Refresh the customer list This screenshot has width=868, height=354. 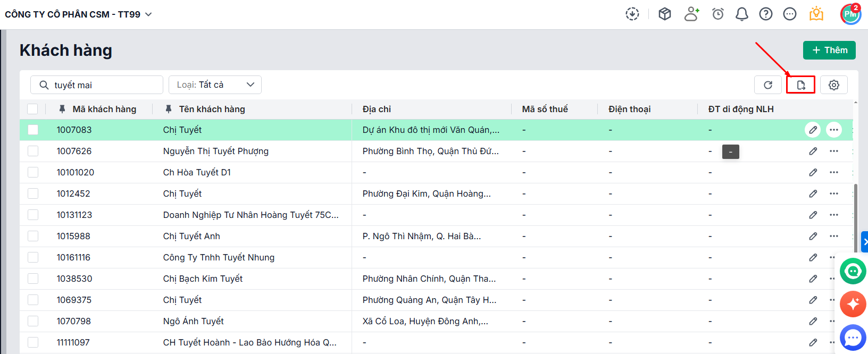pos(767,85)
